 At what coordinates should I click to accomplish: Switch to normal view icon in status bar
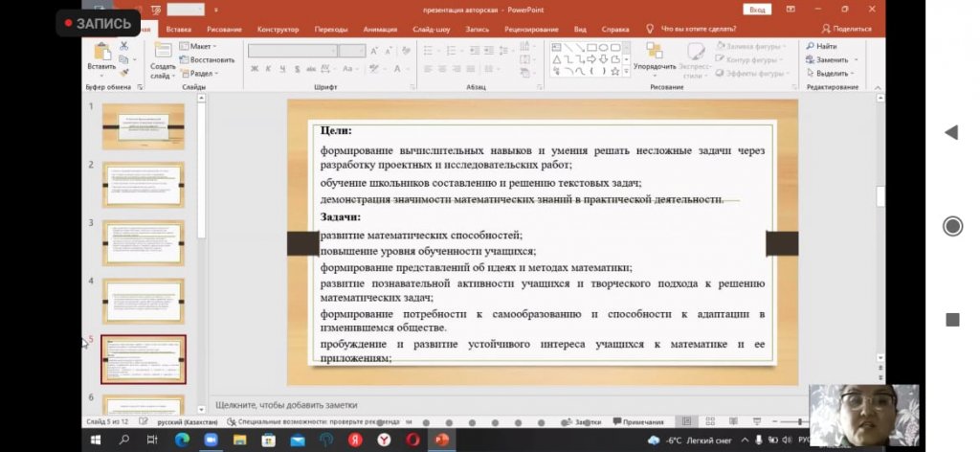click(686, 422)
